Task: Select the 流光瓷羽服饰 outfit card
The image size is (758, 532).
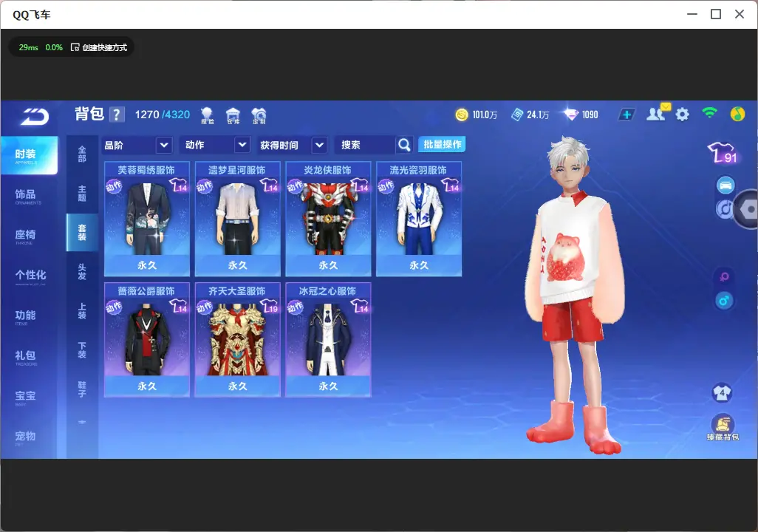Action: coord(419,219)
